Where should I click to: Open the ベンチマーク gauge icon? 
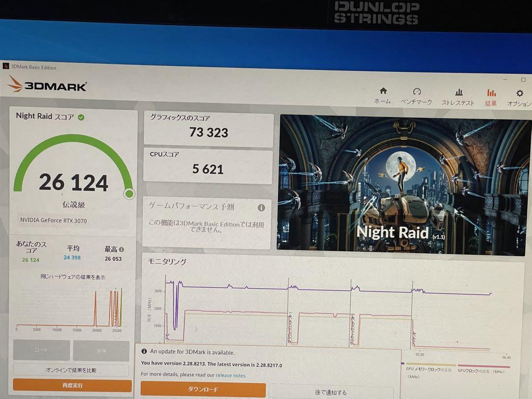[x=417, y=91]
